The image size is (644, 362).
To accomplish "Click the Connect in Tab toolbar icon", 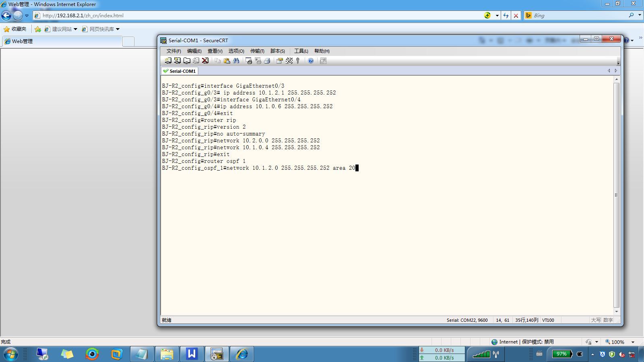I will [187, 61].
